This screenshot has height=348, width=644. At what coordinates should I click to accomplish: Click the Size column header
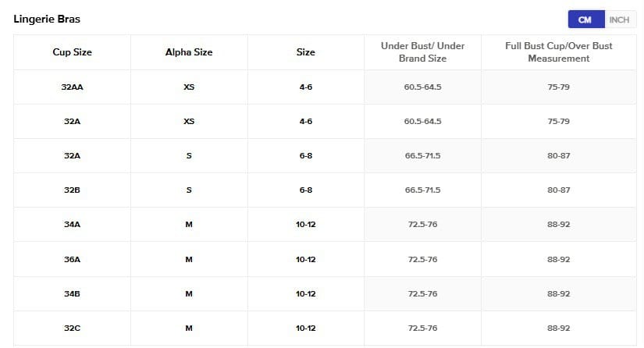tap(306, 52)
